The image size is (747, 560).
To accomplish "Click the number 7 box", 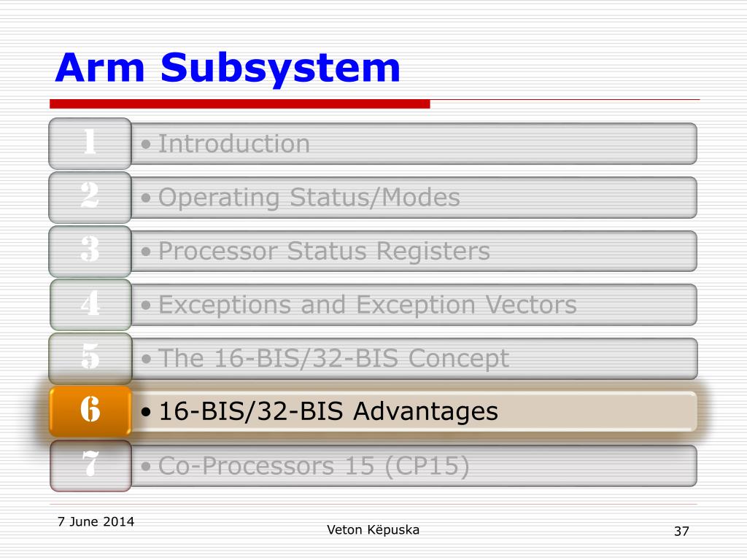I will [x=90, y=466].
